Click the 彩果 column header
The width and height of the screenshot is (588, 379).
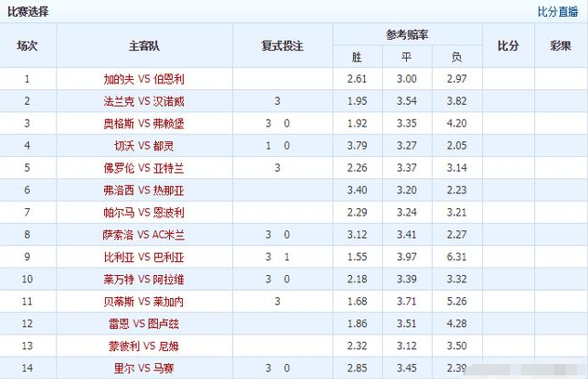[x=561, y=46]
